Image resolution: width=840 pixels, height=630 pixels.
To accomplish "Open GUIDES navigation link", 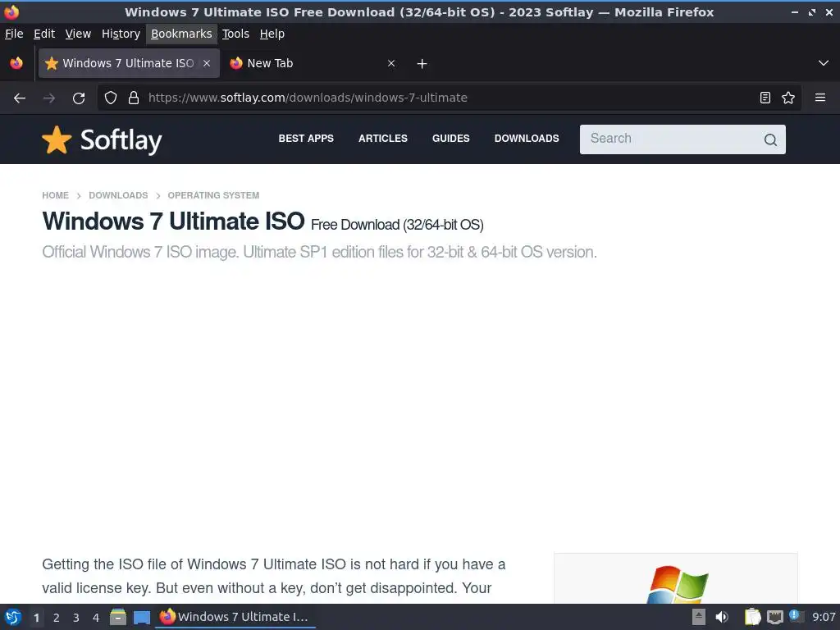I will (451, 138).
